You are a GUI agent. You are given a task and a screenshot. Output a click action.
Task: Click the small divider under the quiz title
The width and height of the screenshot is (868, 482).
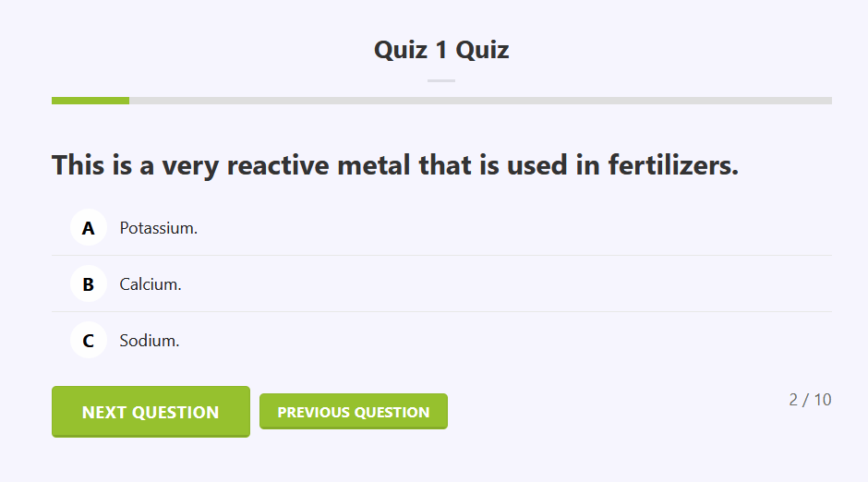coord(441,81)
